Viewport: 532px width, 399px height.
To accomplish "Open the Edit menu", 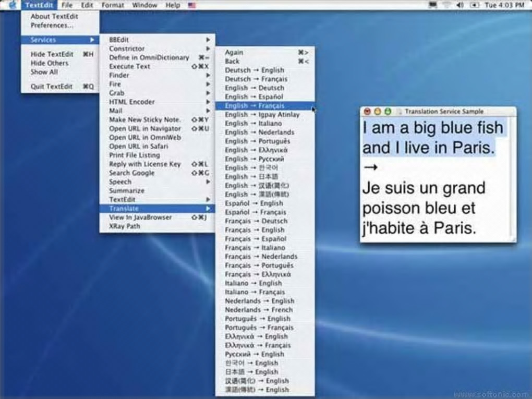I will (87, 5).
